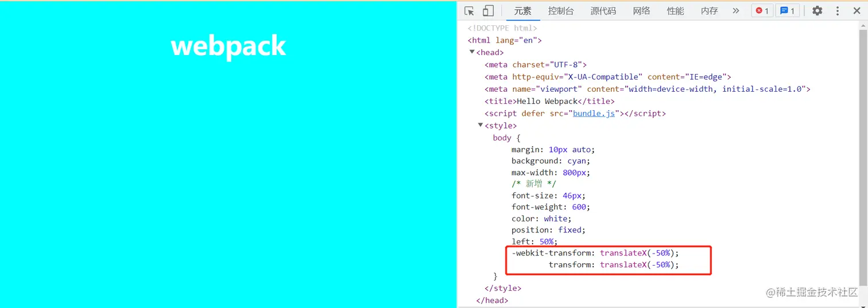Viewport: 868px width, 308px height.
Task: Open DevTools three-dot customize menu
Action: click(838, 11)
